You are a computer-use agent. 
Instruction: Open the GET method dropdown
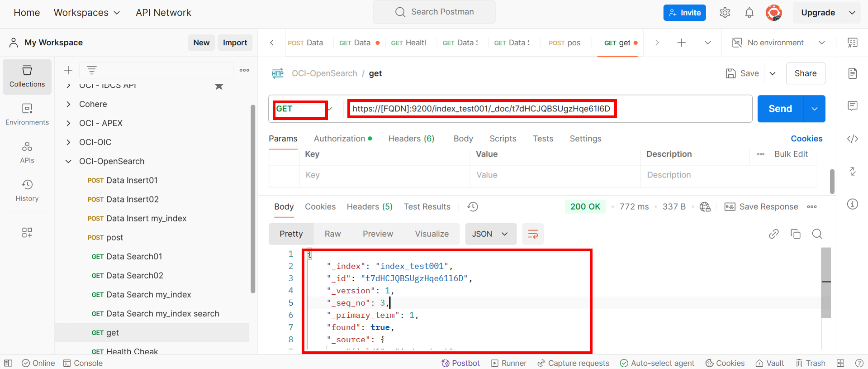coord(303,109)
